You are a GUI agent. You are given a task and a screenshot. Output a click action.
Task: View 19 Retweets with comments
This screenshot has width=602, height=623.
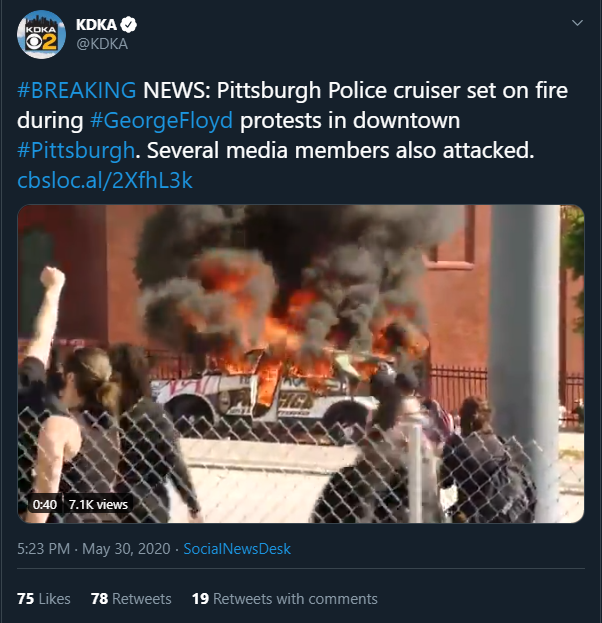tap(285, 599)
